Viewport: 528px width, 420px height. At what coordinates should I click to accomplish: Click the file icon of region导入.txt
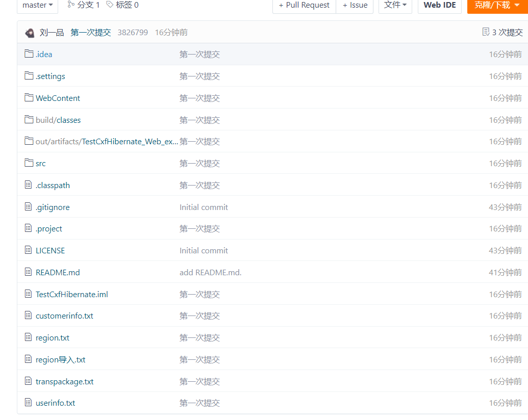point(28,359)
